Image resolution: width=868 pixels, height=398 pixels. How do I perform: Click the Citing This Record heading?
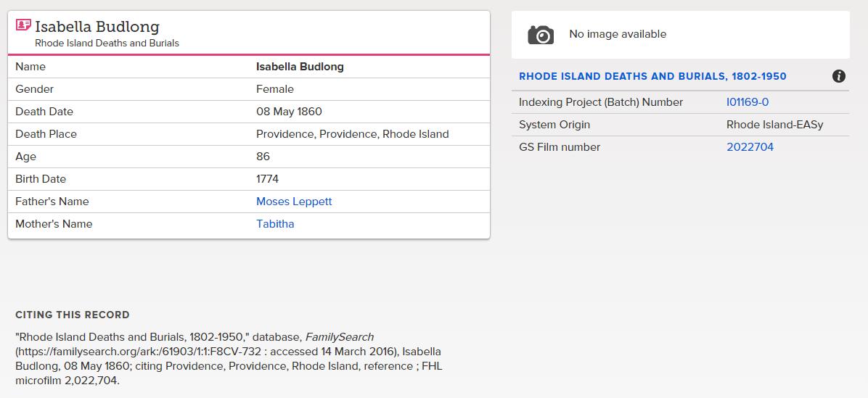[73, 315]
